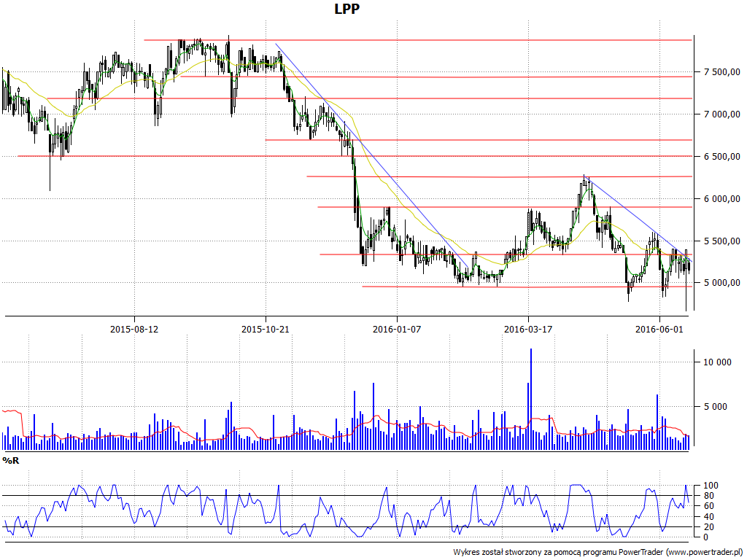
Task: Select the 100 value on %R axis
Action: coord(711,486)
